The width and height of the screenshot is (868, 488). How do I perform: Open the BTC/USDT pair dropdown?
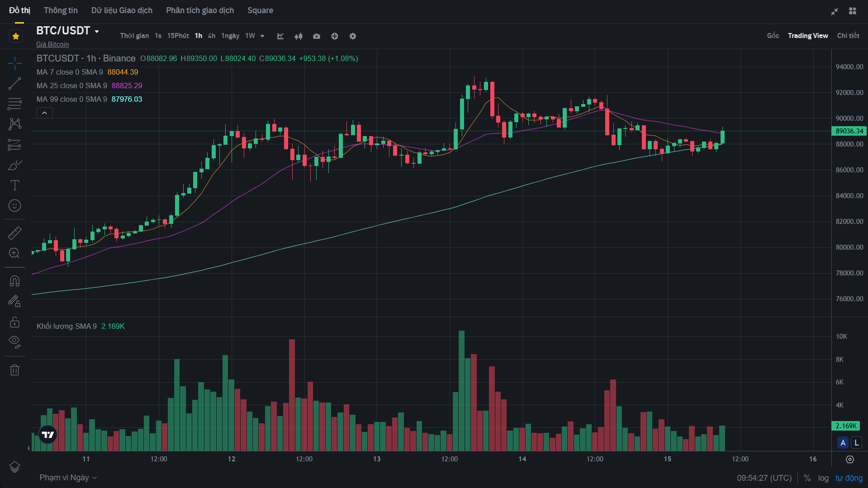click(x=97, y=31)
